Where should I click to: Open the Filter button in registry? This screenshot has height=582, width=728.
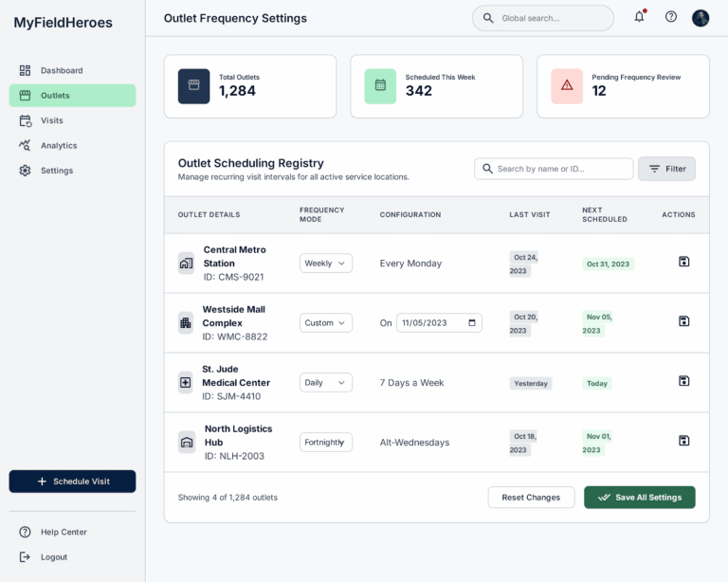(x=666, y=169)
